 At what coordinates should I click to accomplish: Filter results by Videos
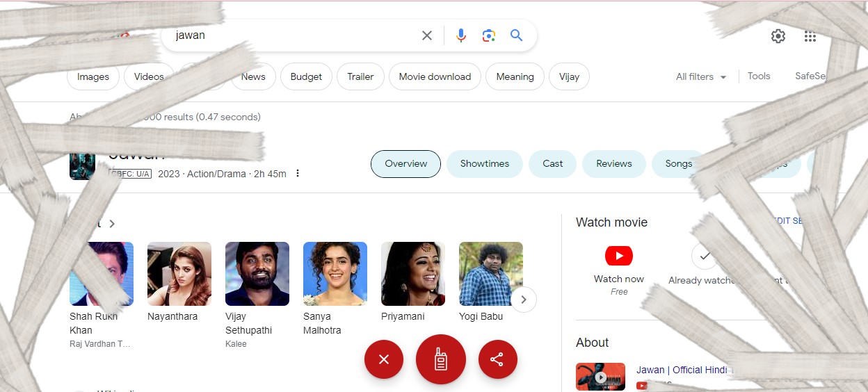(x=149, y=77)
